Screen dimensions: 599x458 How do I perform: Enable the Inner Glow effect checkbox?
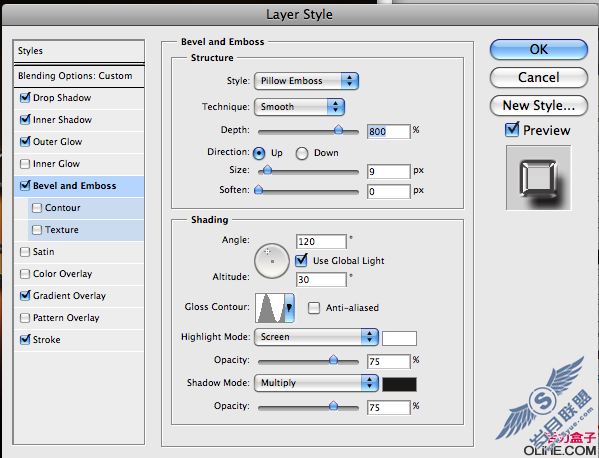(25, 164)
